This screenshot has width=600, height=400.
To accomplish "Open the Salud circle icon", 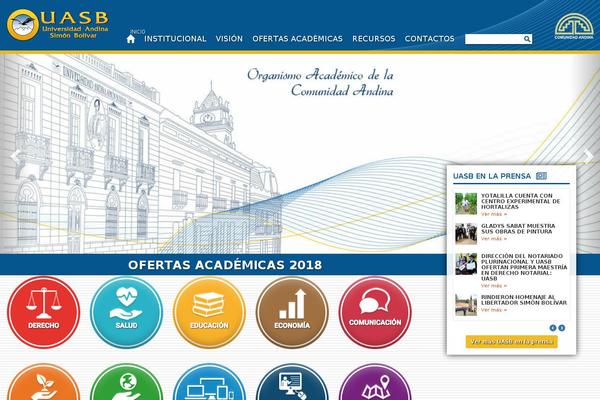I will pyautogui.click(x=126, y=312).
